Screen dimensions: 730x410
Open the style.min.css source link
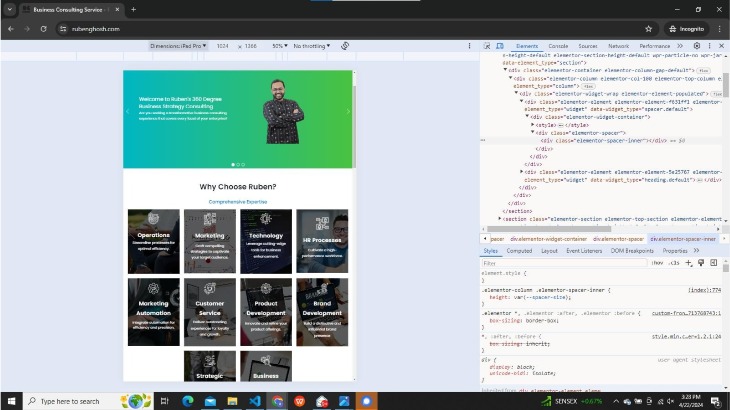click(x=686, y=336)
